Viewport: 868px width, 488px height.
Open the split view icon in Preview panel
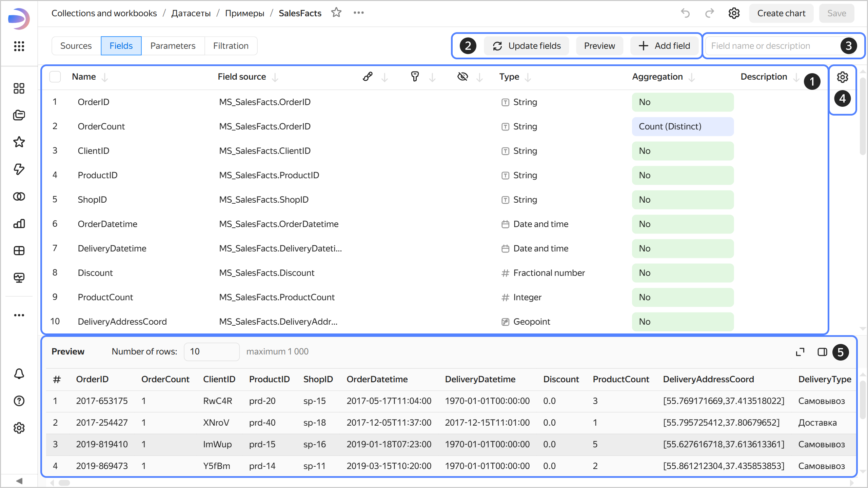tap(823, 352)
